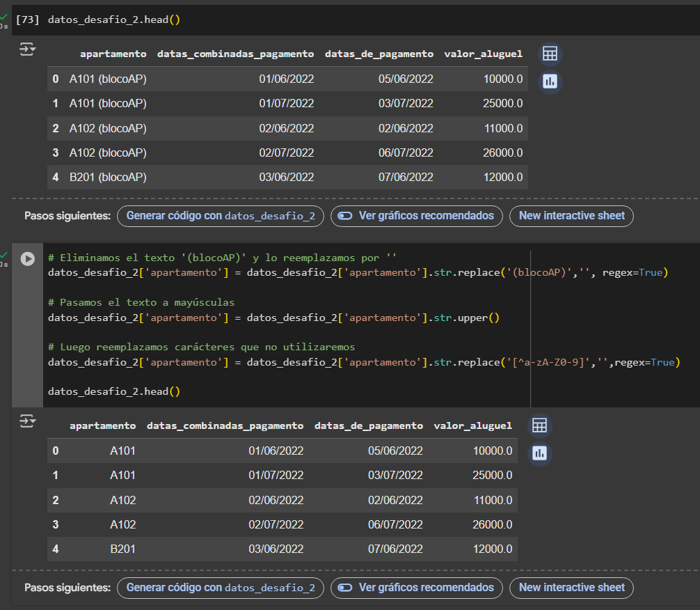Click row index 4 in the second table
The height and width of the screenshot is (610, 700).
[56, 549]
